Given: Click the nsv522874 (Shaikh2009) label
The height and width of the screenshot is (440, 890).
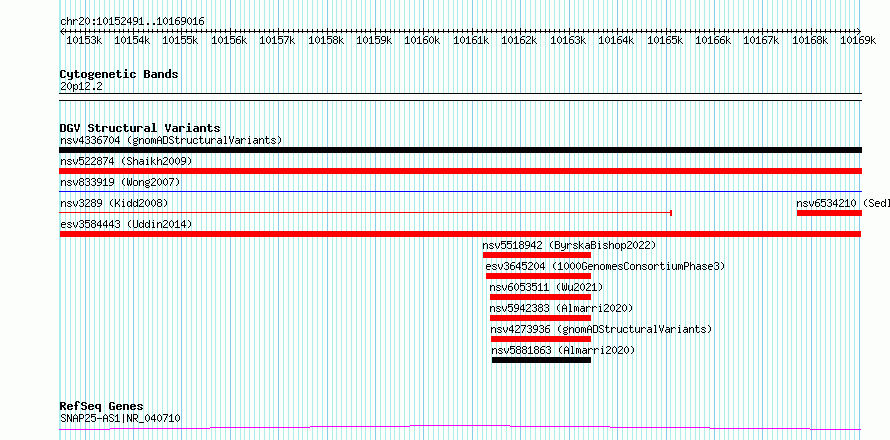Looking at the screenshot, I should 126,161.
